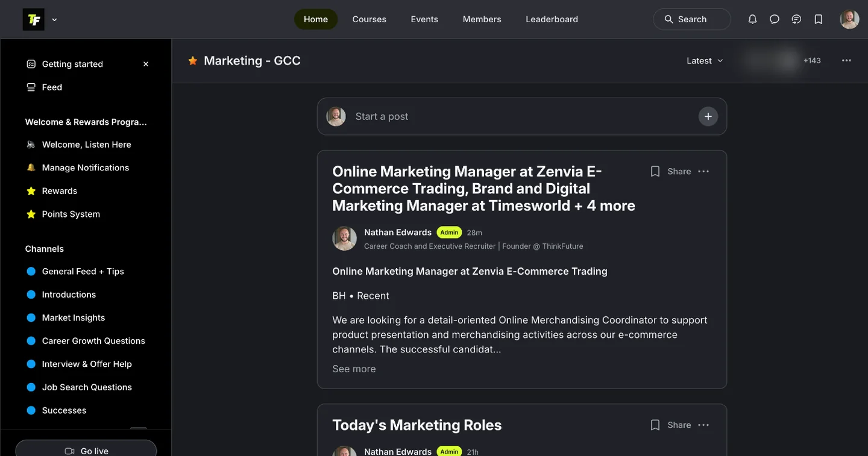Bookmark the Online Marketing Manager post
Screen dimensions: 868x456
655,172
